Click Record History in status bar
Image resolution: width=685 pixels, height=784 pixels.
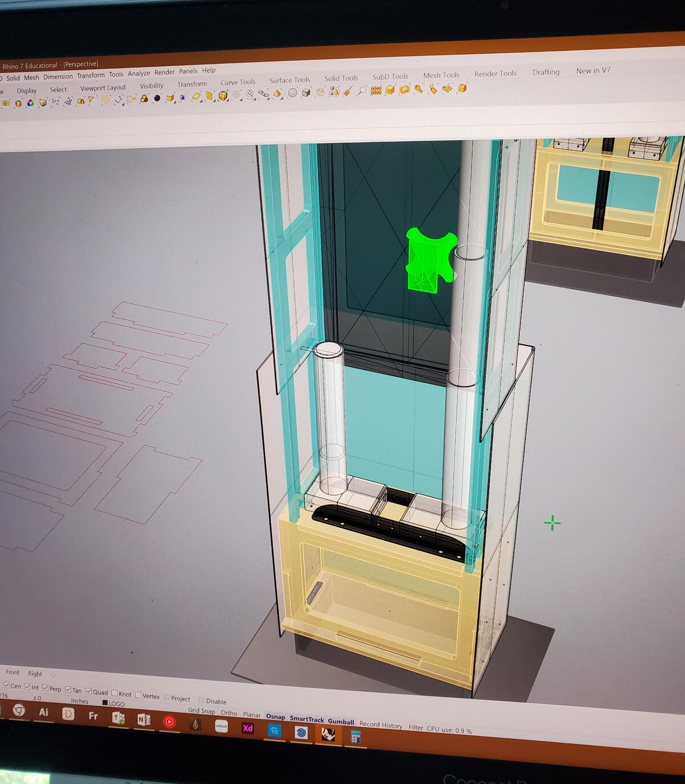coord(381,725)
